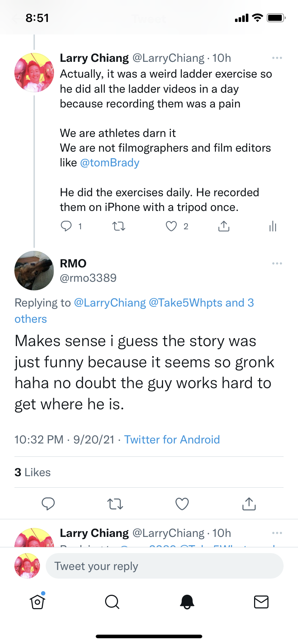Retweet Larry Chiang's ladder exercise tweet
The image size is (298, 644).
click(x=119, y=226)
